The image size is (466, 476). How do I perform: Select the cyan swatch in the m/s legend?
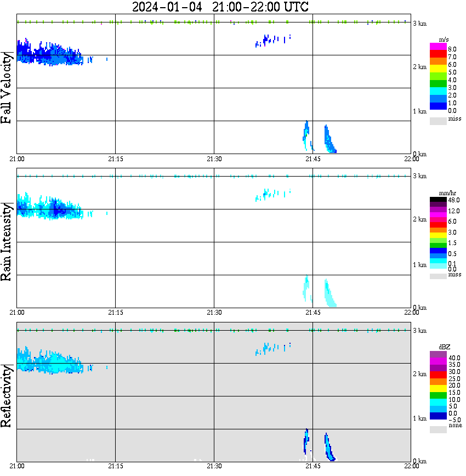[438, 92]
